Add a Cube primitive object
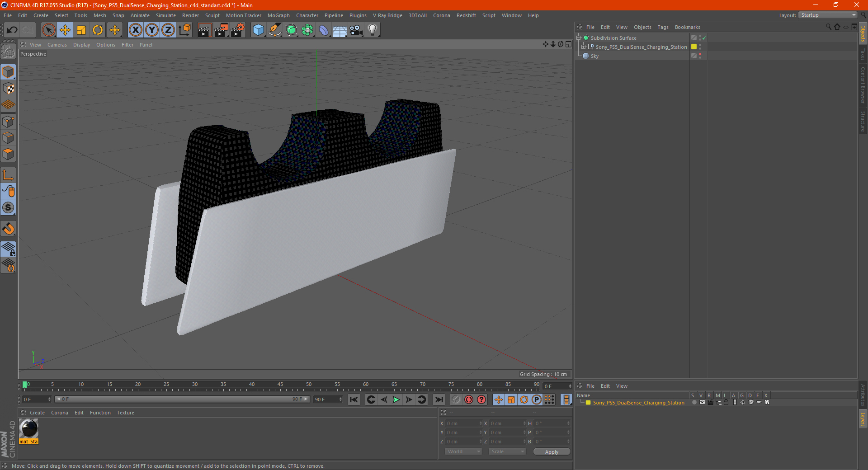Screen dimensions: 868x470 click(x=258, y=30)
